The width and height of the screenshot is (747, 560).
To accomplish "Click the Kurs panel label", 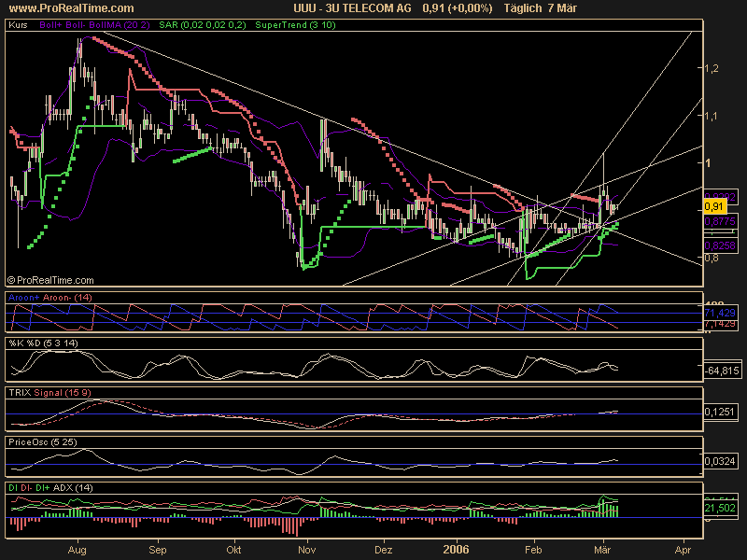I will pyautogui.click(x=17, y=25).
